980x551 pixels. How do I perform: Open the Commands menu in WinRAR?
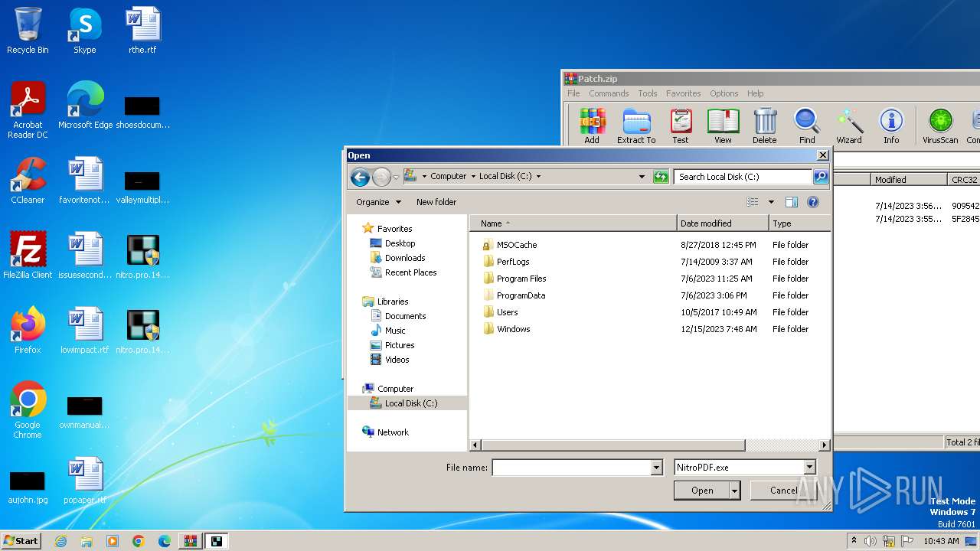(609, 93)
